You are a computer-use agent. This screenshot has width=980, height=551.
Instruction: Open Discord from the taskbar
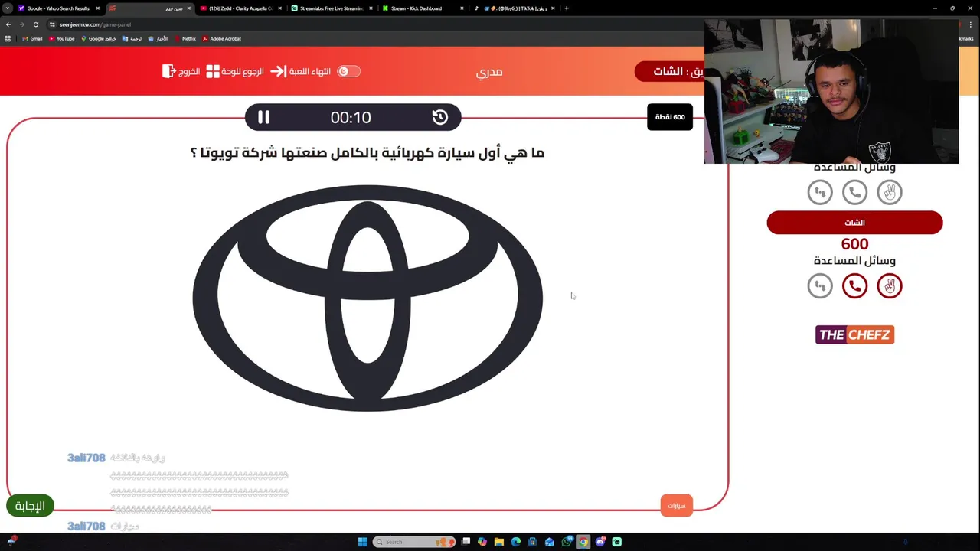coord(600,542)
